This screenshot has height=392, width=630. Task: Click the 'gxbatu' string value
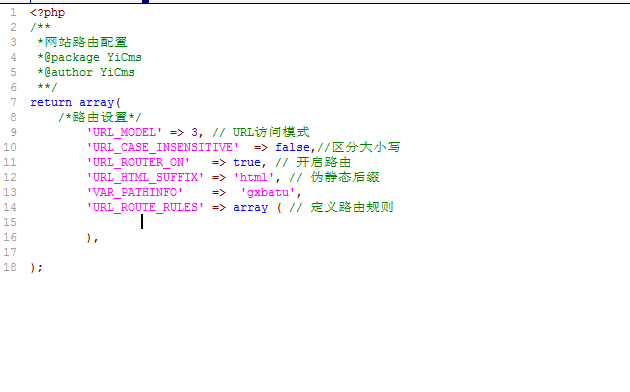pos(268,192)
